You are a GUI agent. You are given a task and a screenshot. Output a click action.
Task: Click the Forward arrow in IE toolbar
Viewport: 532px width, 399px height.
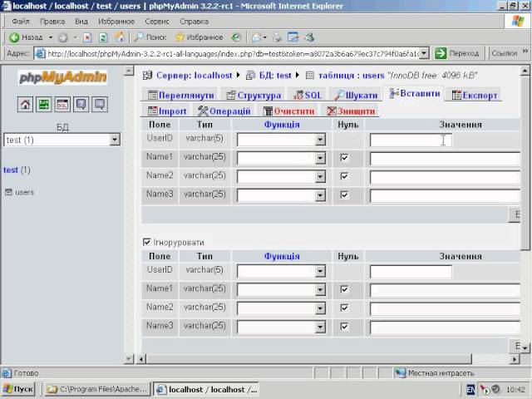point(63,37)
